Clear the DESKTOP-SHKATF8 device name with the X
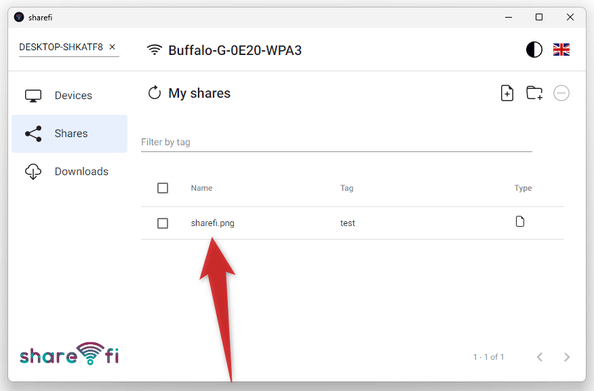Image resolution: width=594 pixels, height=391 pixels. click(x=112, y=47)
